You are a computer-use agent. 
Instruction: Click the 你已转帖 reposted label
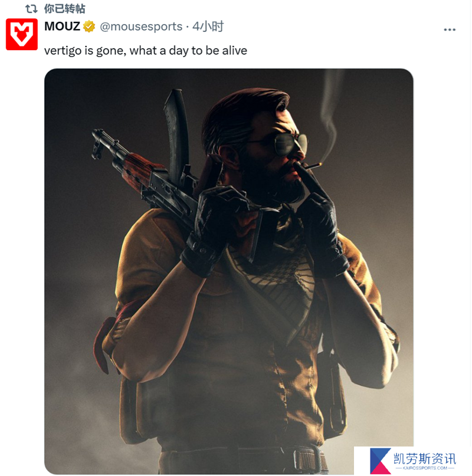[x=65, y=9]
